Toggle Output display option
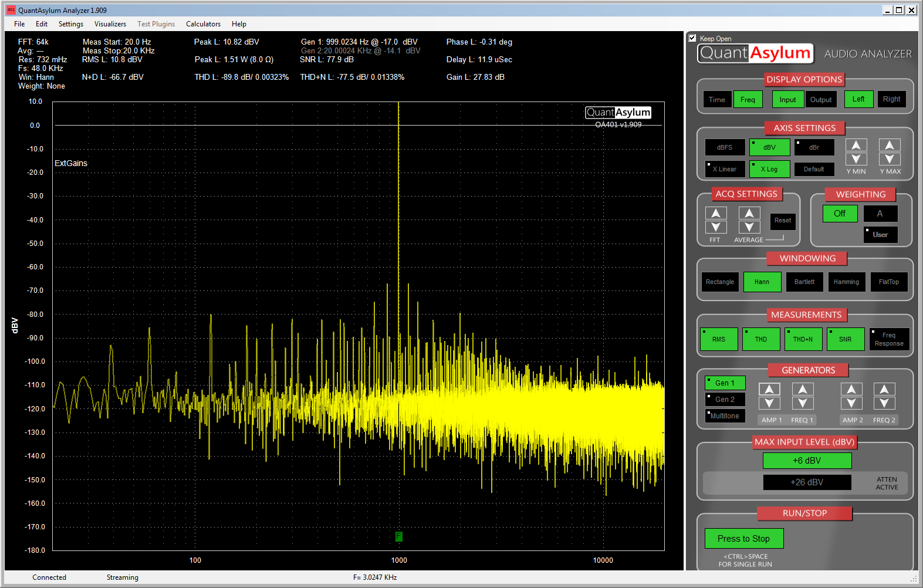This screenshot has height=588, width=923. tap(821, 100)
